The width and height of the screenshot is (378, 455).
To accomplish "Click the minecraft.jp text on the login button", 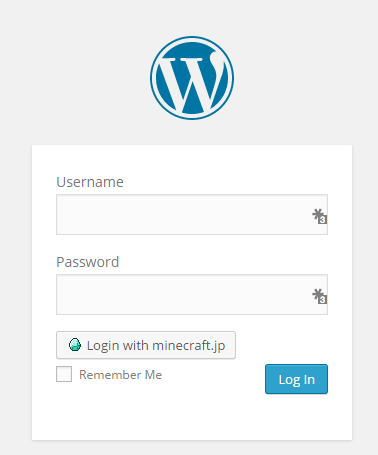I will pos(189,345).
